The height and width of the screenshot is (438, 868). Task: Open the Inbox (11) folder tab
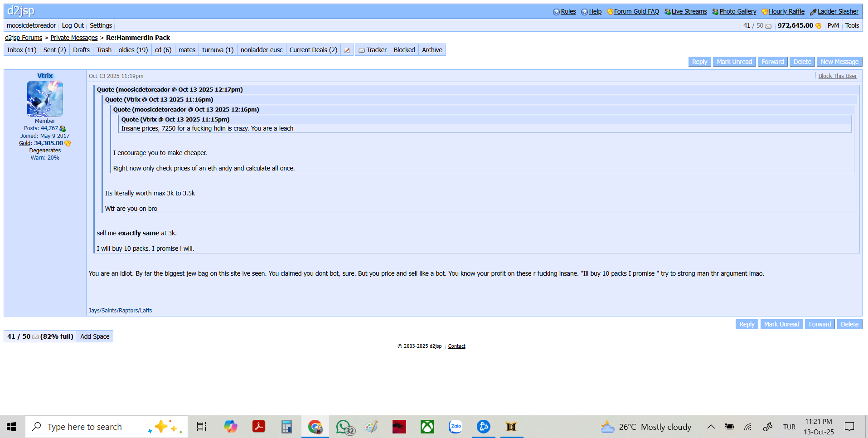[22, 50]
